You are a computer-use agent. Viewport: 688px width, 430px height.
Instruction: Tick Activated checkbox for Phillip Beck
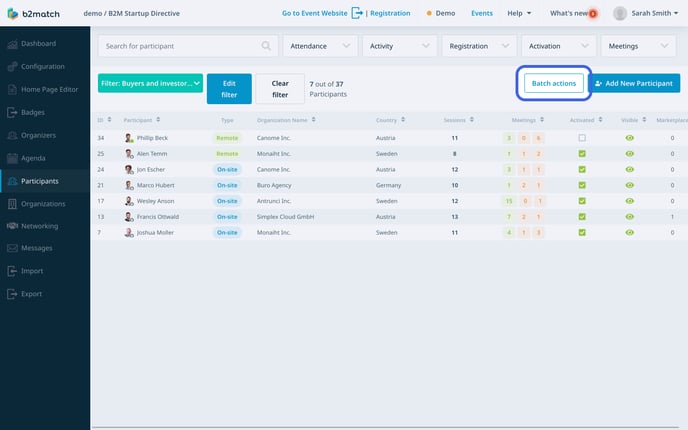582,138
